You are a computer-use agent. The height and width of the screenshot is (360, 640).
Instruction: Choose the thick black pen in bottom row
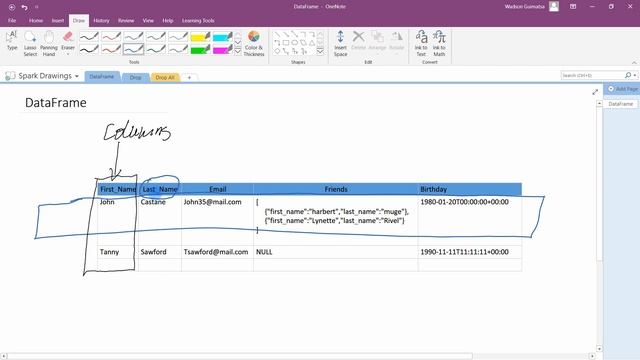click(89, 49)
